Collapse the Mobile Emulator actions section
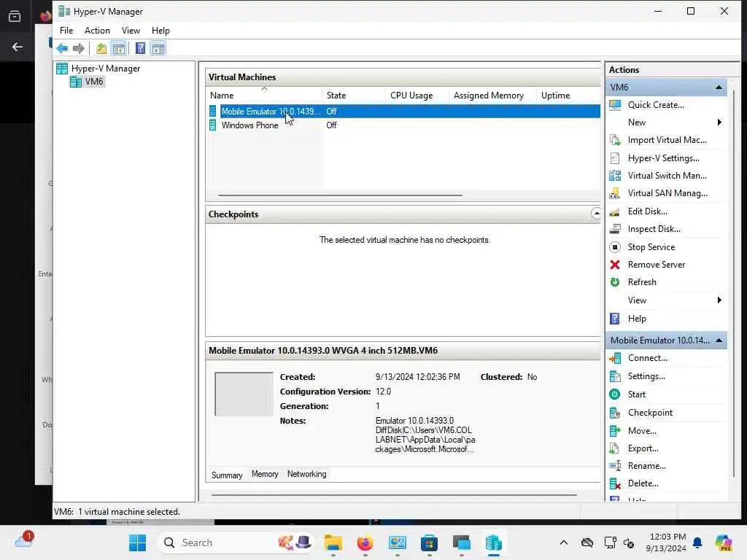Viewport: 747px width, 560px height. [x=719, y=341]
